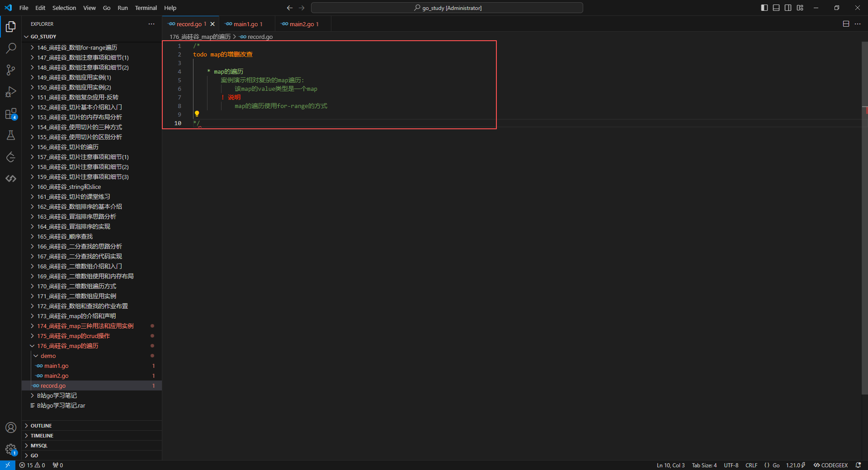Switch to the main1.go tab
This screenshot has width=868, height=470.
[247, 24]
